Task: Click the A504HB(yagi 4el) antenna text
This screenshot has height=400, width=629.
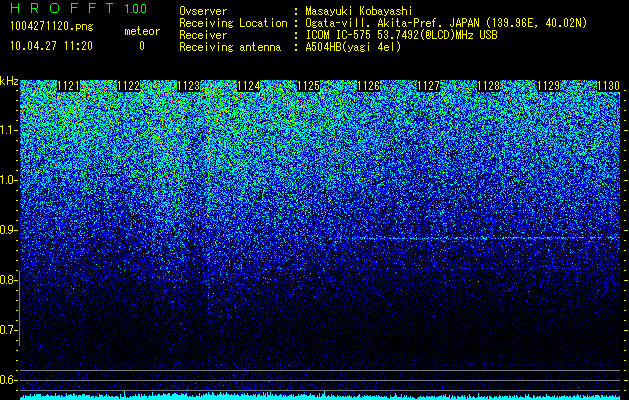Action: 353,47
